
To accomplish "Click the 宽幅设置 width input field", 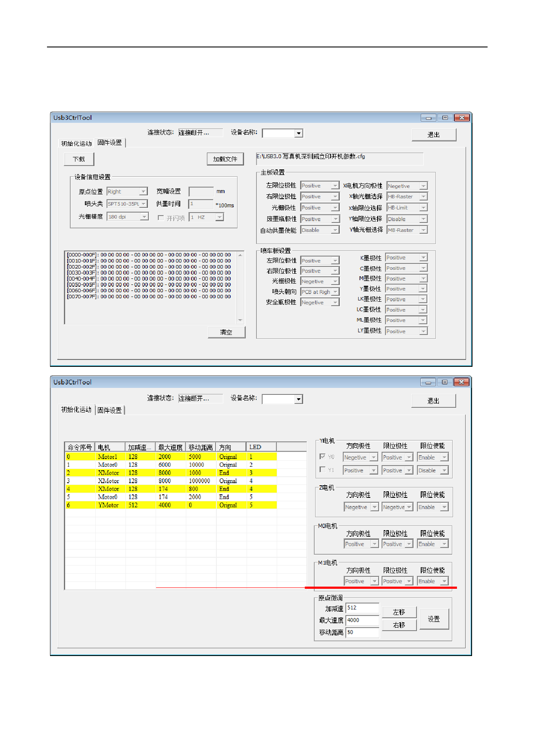I will tap(201, 191).
